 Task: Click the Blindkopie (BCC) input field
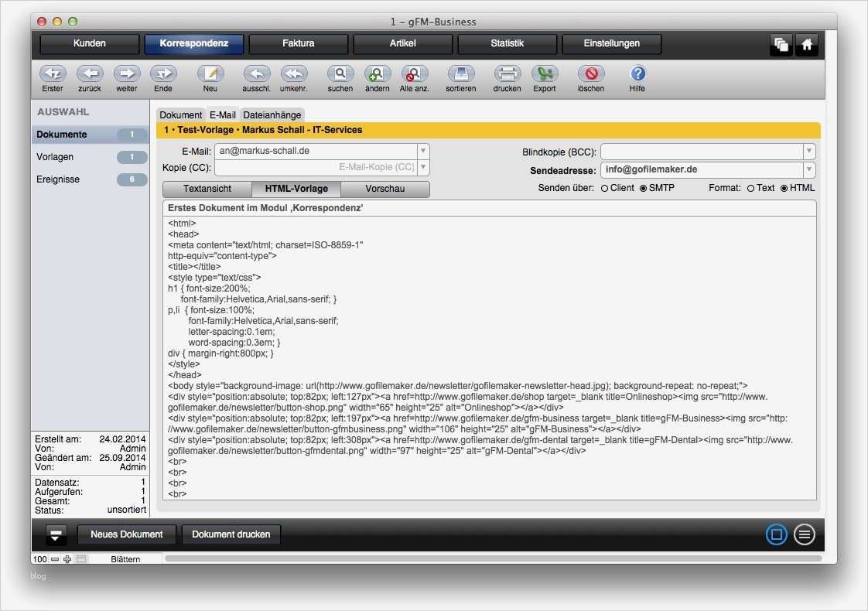point(702,151)
